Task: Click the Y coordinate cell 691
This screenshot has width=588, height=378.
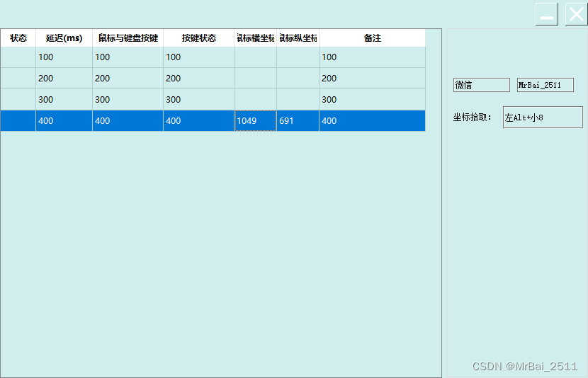Action: 298,120
